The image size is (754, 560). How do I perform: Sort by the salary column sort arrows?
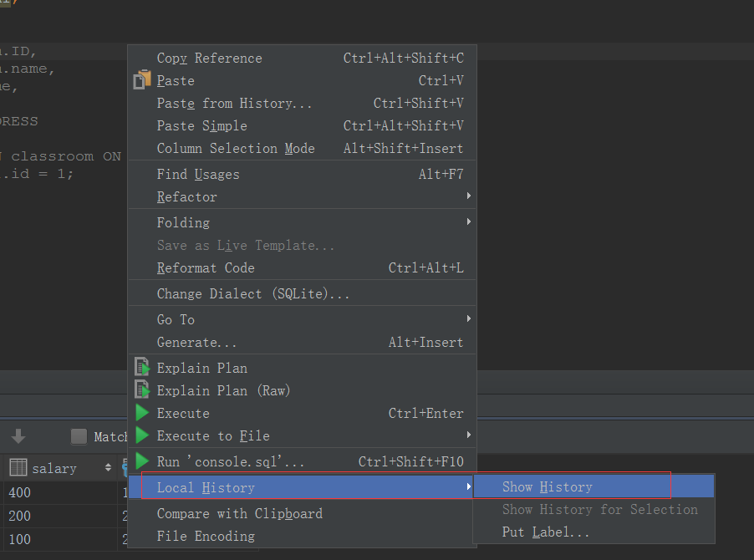click(x=108, y=467)
